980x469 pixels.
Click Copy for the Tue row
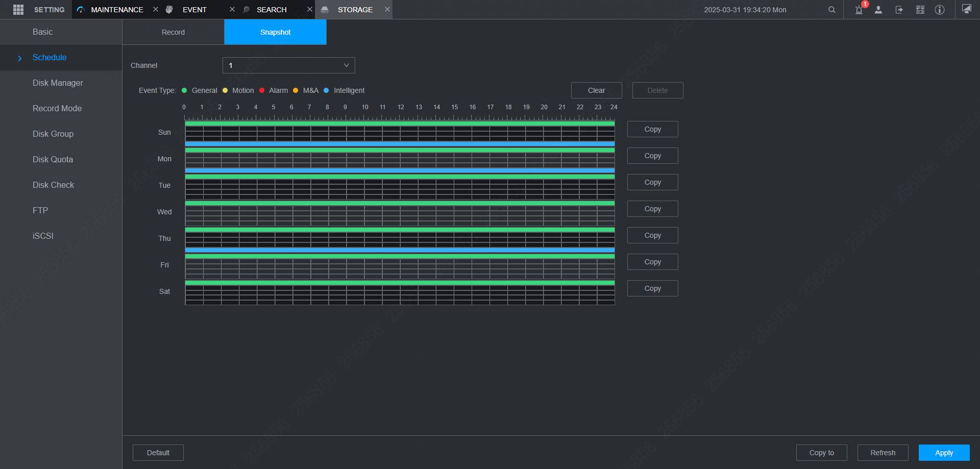[x=653, y=182]
